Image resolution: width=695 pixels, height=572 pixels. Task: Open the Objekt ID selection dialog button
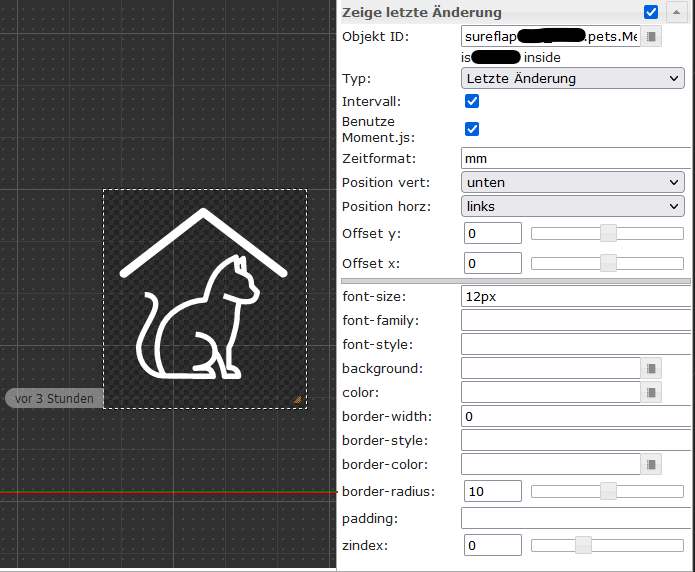pyautogui.click(x=652, y=37)
